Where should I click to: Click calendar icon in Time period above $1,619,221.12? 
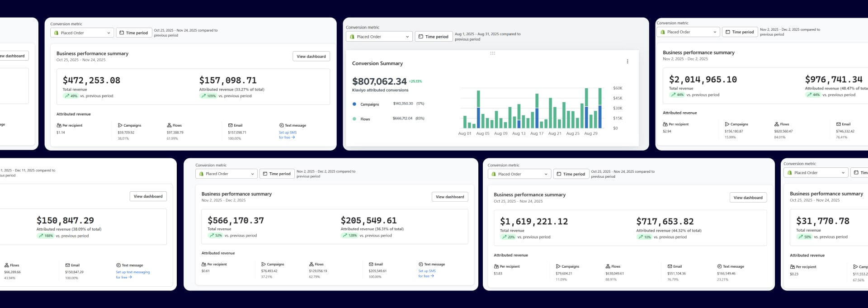pyautogui.click(x=559, y=174)
